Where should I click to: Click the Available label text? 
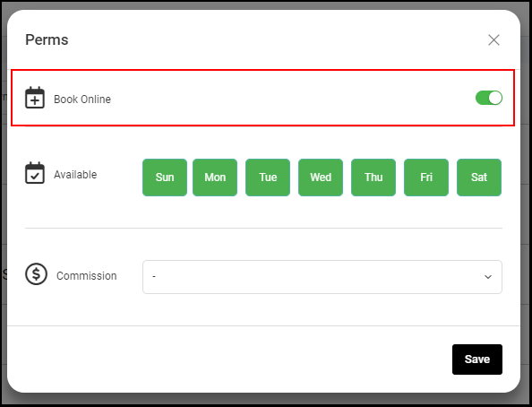point(75,175)
